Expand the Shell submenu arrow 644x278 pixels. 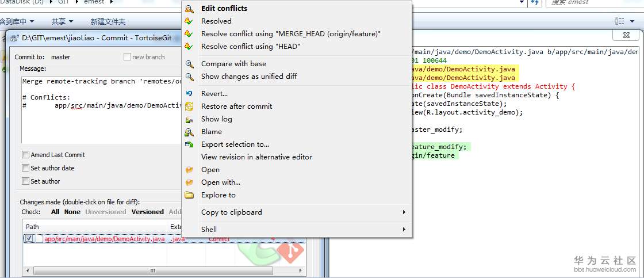pos(404,230)
